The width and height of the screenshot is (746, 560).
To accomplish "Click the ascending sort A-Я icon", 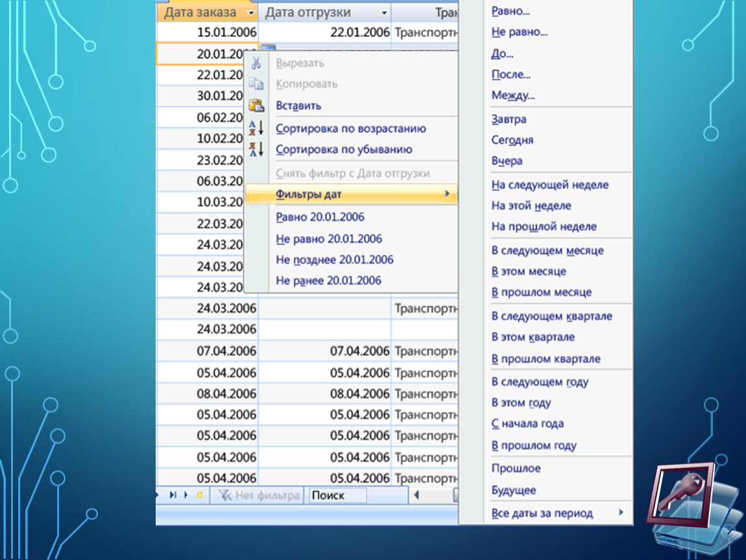I will [x=256, y=128].
